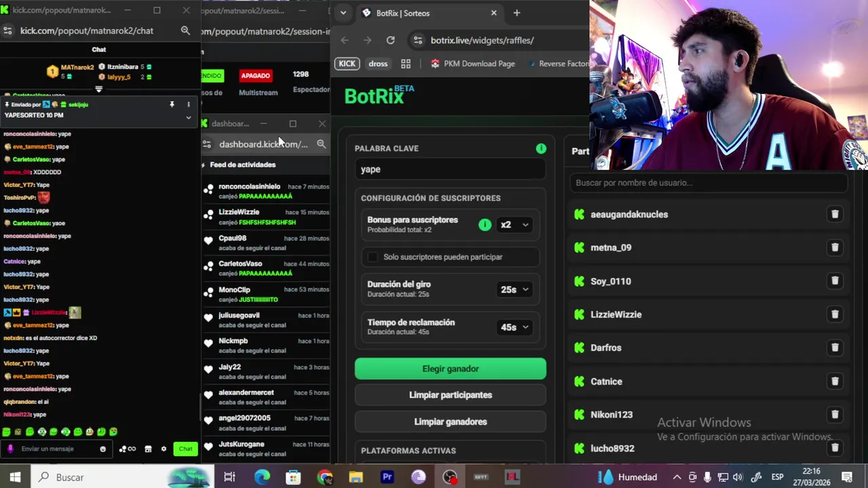Click lucho8932 participant name
The height and width of the screenshot is (488, 868).
(x=612, y=448)
